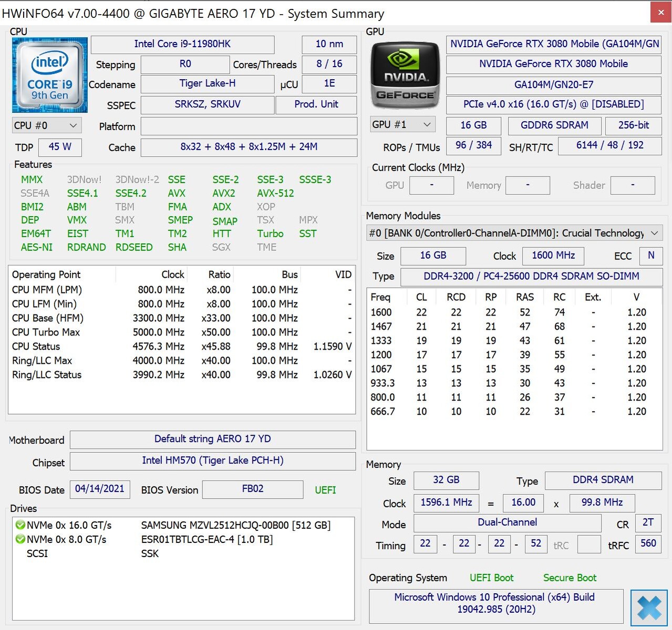Click the 2T command rate field
This screenshot has width=672, height=630.
[648, 523]
